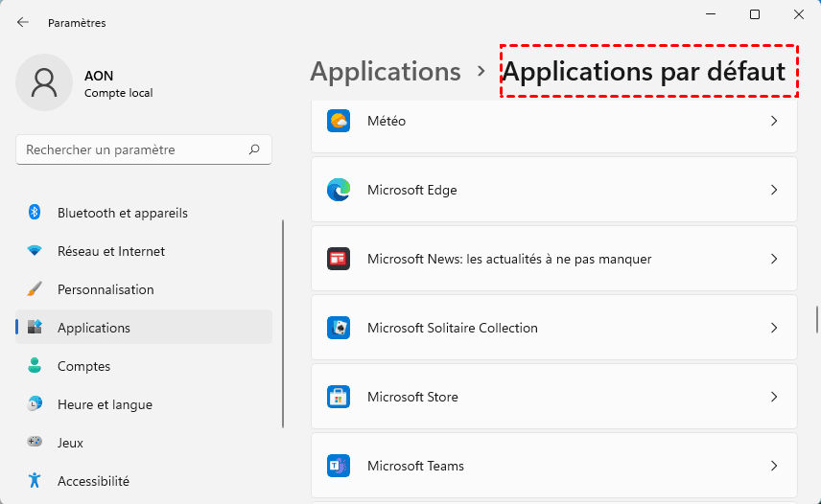Open the Microsoft Store chevron arrow
This screenshot has height=504, width=821.
pos(774,397)
